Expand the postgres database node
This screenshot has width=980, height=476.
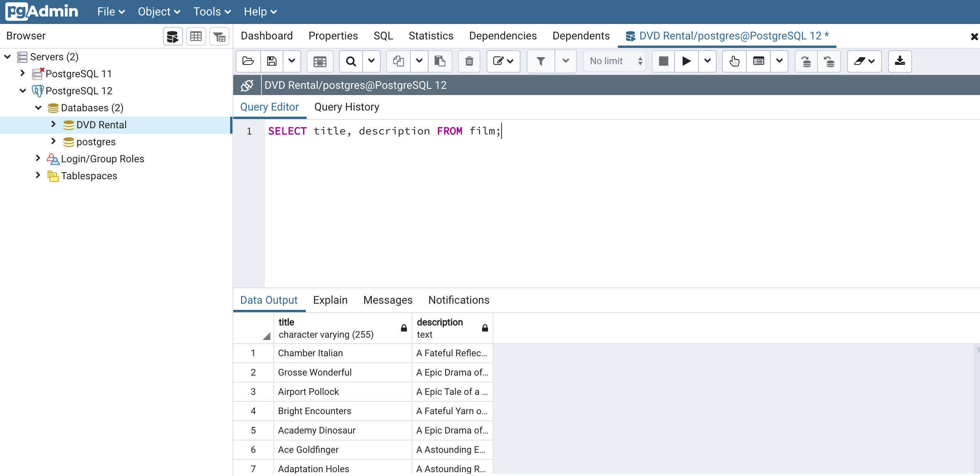pos(53,141)
